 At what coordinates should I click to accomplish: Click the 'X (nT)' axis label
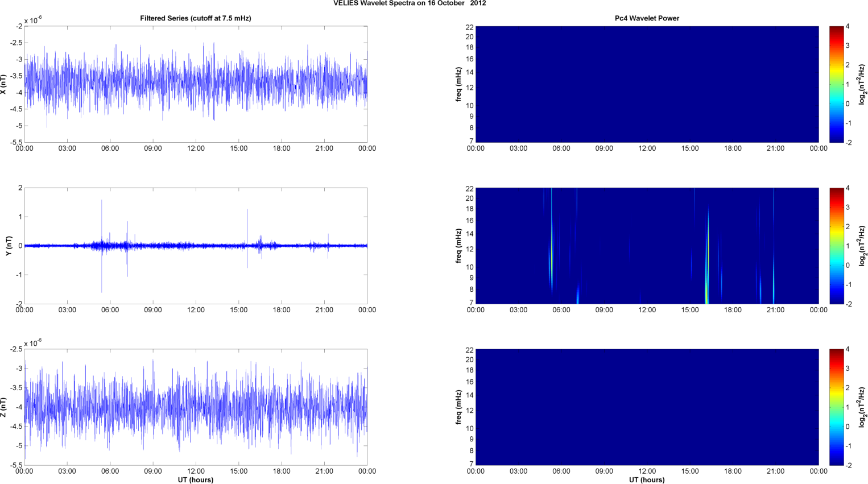tap(4, 84)
